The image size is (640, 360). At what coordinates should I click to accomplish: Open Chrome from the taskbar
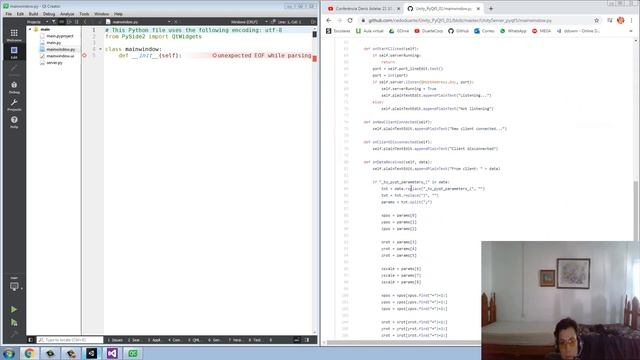(29, 353)
